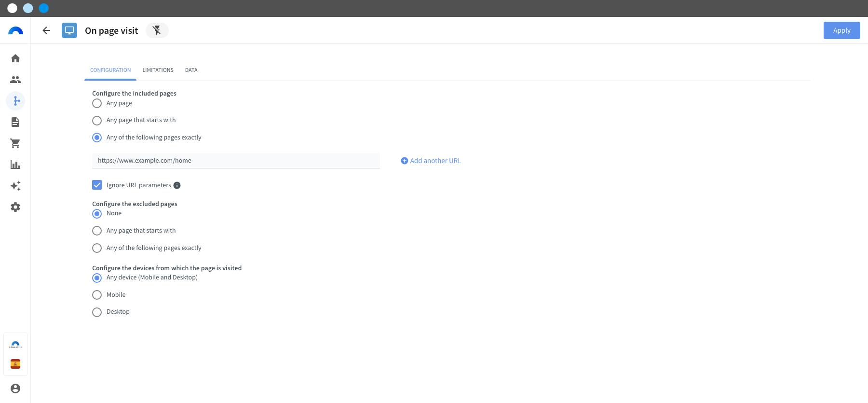
Task: Select included 'Any of the following pages exactly'
Action: pos(97,138)
